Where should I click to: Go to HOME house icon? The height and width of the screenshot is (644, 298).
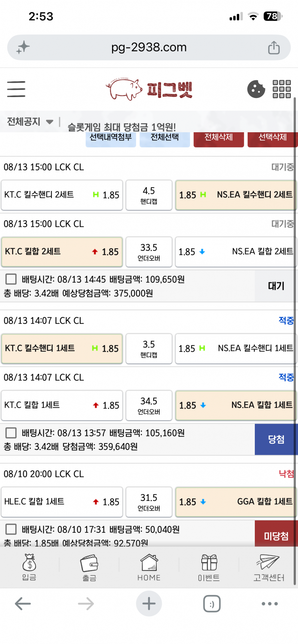(149, 563)
